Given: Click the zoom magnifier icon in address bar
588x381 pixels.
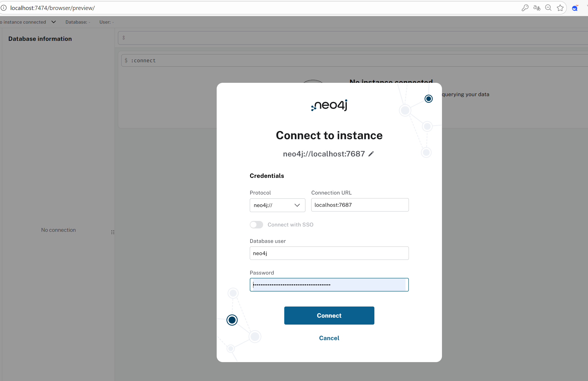Looking at the screenshot, I should pyautogui.click(x=548, y=8).
